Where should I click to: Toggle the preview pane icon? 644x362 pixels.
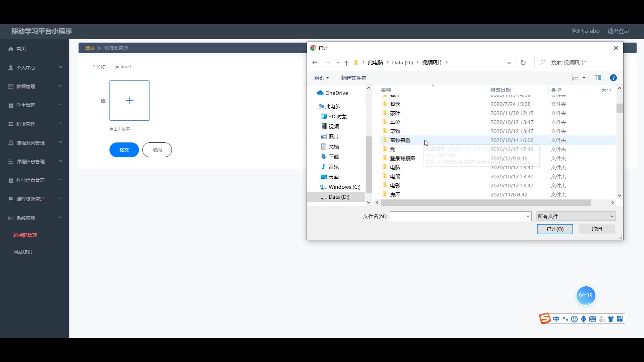pos(598,78)
